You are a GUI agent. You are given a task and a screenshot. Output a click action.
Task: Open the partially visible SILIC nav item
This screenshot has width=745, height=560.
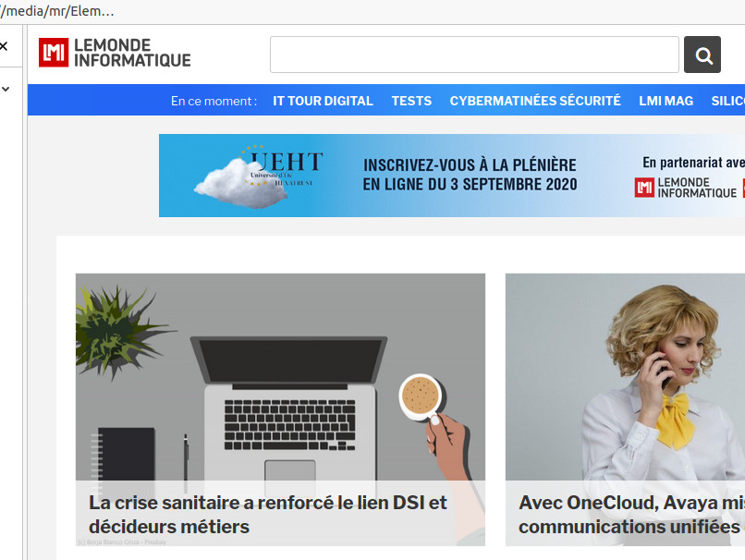pos(727,101)
